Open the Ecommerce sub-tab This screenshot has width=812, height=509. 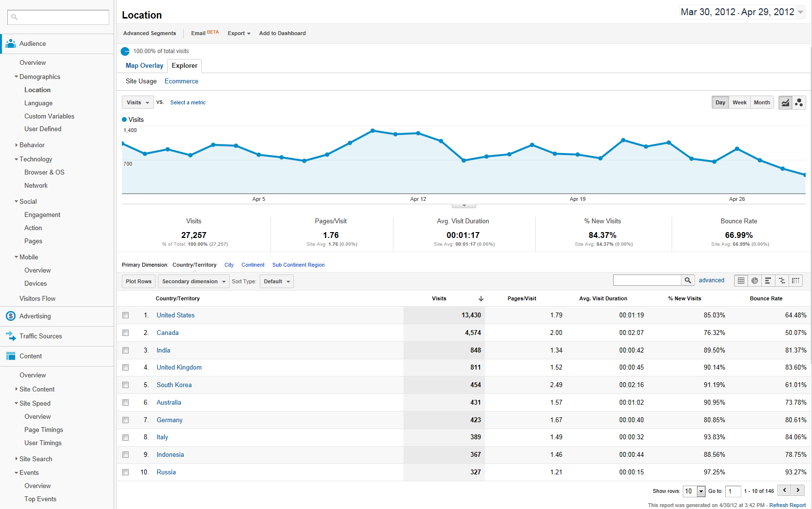click(x=181, y=81)
